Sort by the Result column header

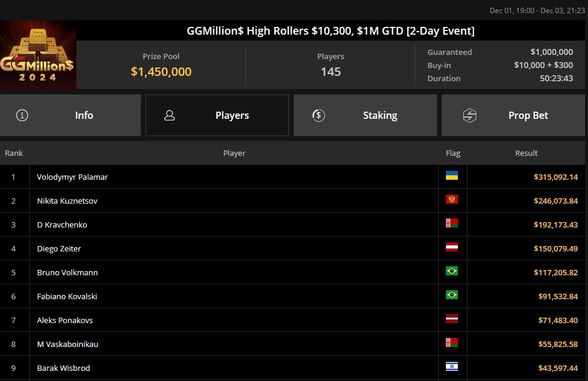(x=526, y=153)
